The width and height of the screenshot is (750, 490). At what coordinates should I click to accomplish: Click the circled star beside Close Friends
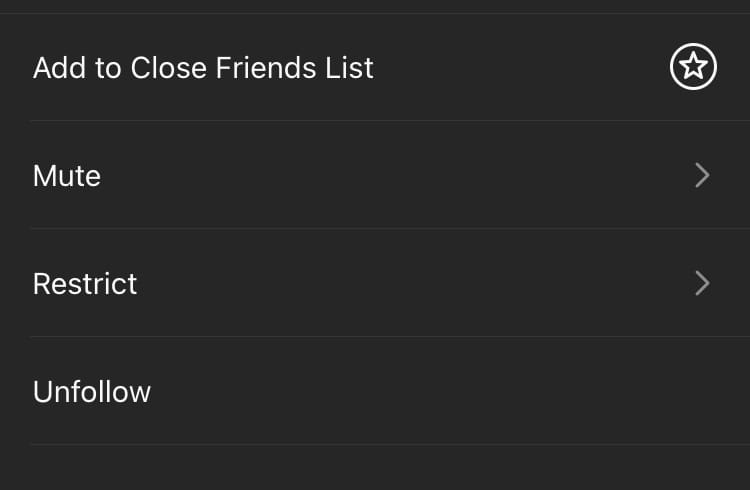(693, 68)
